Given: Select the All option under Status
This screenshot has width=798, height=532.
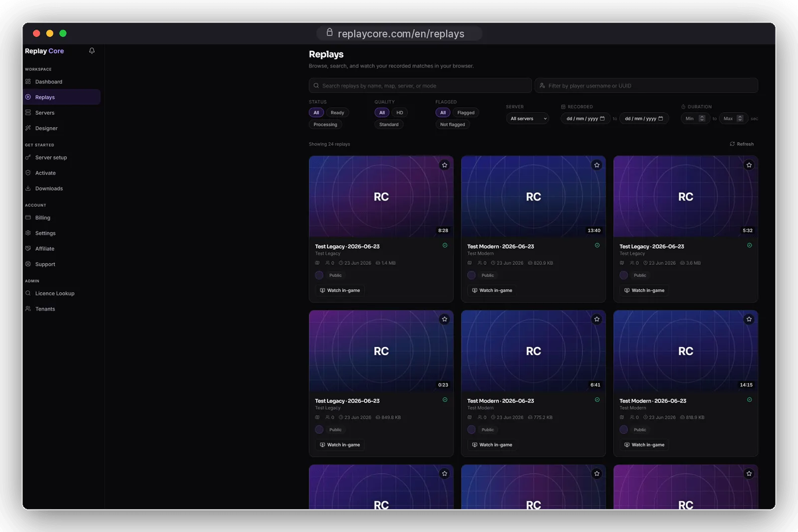Looking at the screenshot, I should point(316,113).
